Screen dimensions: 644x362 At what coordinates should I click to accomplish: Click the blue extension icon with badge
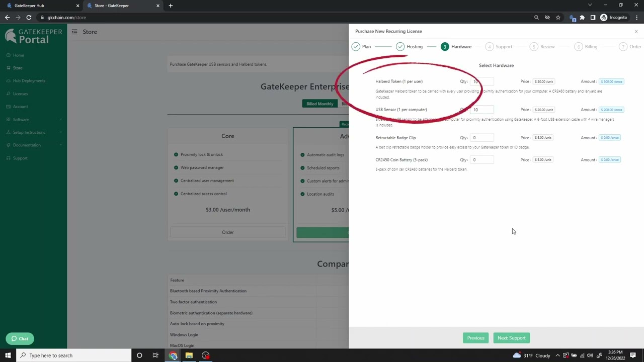[x=573, y=18]
